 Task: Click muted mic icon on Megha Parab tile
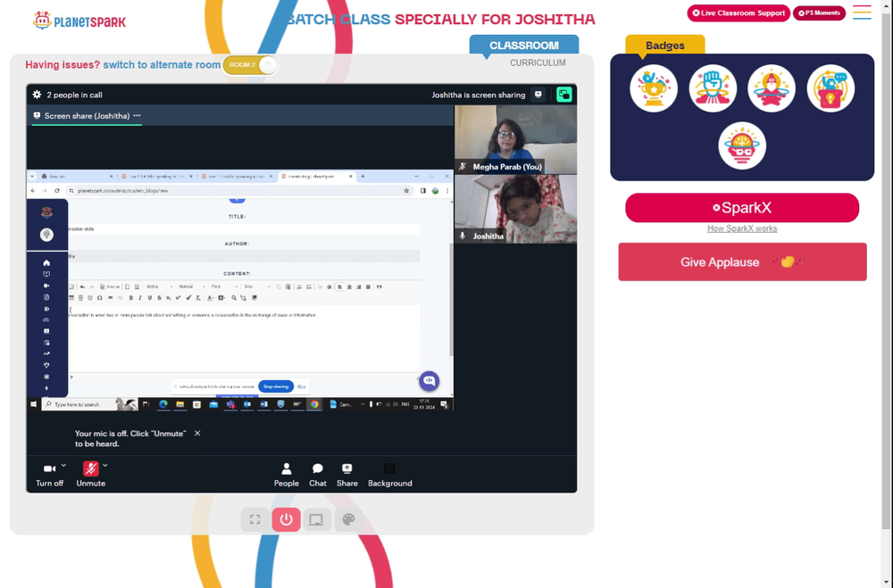click(463, 167)
